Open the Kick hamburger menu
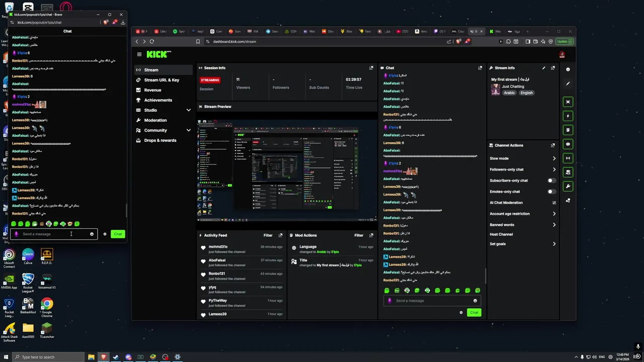 [139, 54]
